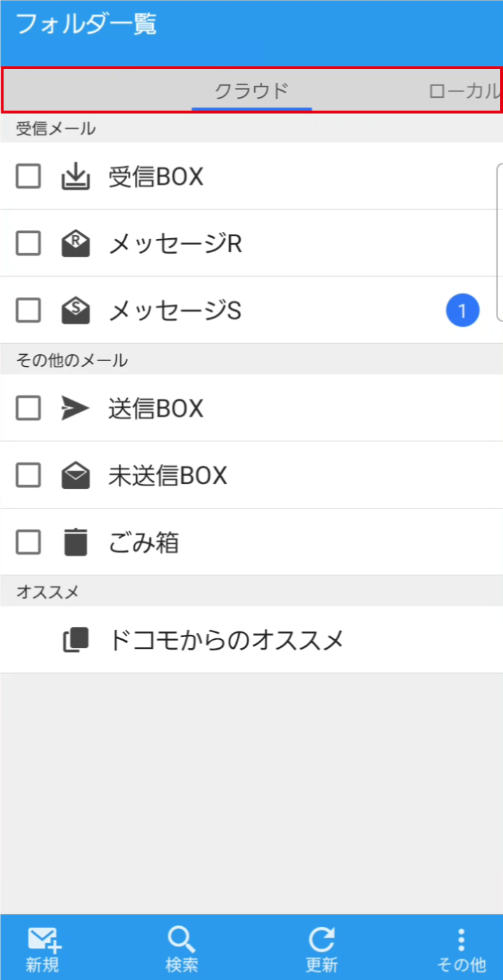The height and width of the screenshot is (980, 503).
Task: Open the 未送信BOX folder label
Action: [x=168, y=475]
